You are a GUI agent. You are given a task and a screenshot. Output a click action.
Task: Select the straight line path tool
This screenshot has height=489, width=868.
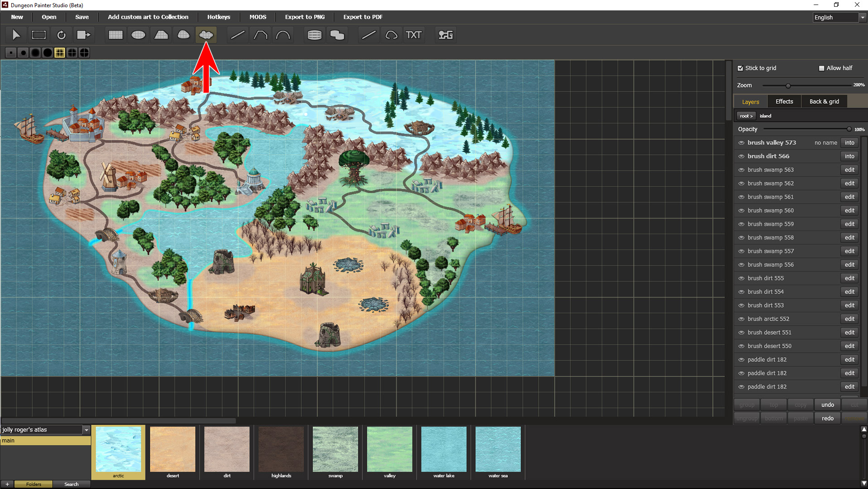point(237,35)
